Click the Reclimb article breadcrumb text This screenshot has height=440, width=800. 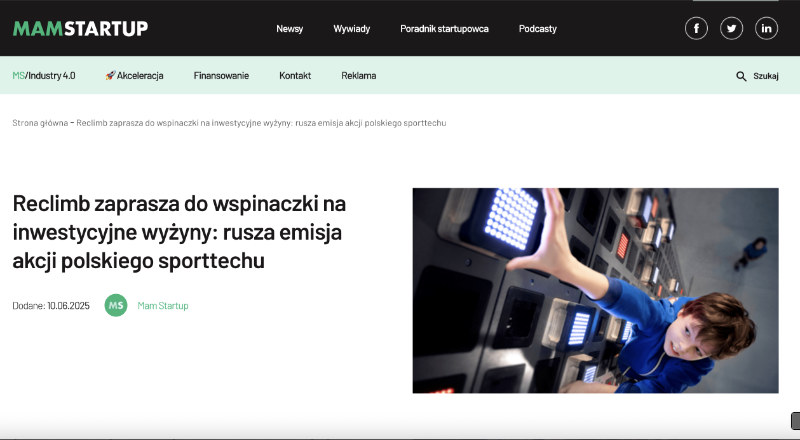tap(261, 123)
